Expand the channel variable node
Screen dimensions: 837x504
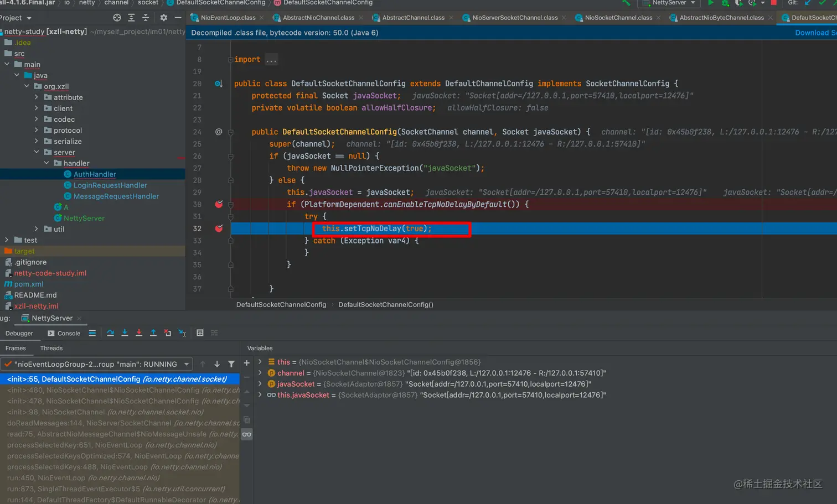point(260,373)
